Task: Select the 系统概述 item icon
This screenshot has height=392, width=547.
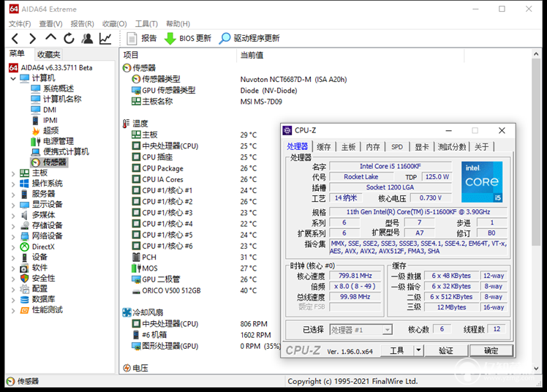Action: 36,88
